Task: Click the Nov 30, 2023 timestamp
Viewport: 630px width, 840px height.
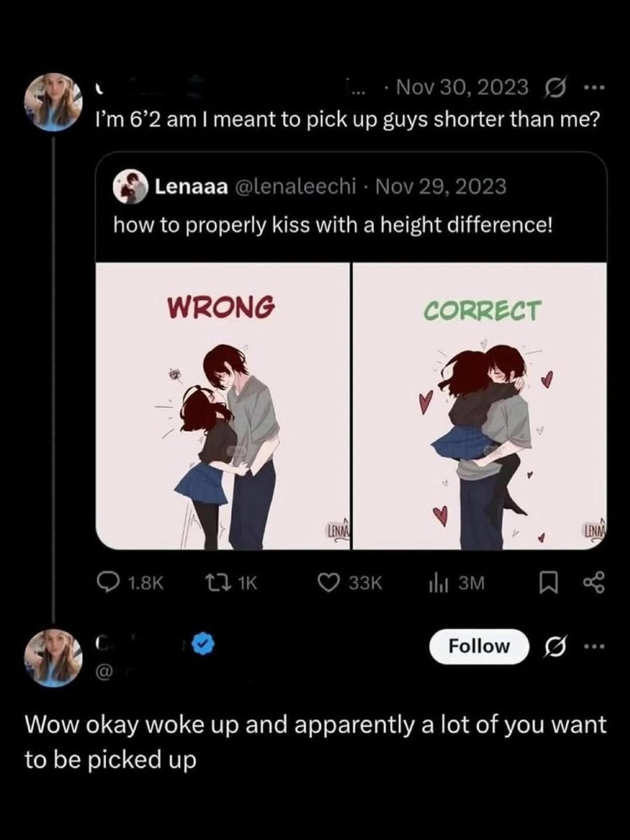Action: [x=462, y=87]
